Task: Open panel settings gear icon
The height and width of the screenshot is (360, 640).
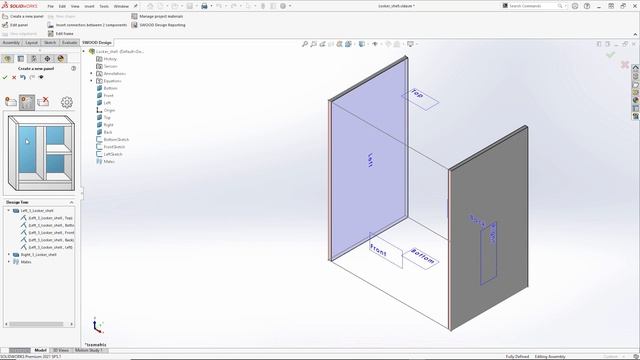Action: [67, 102]
